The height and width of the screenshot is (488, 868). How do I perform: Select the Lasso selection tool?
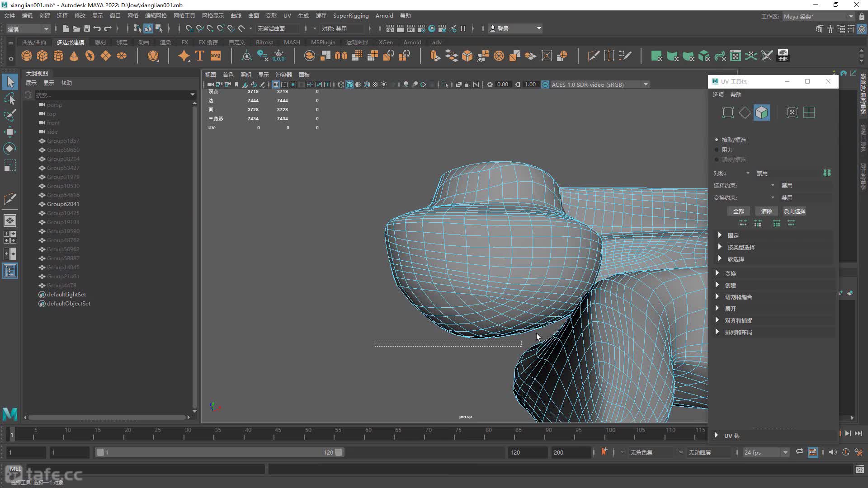[9, 99]
